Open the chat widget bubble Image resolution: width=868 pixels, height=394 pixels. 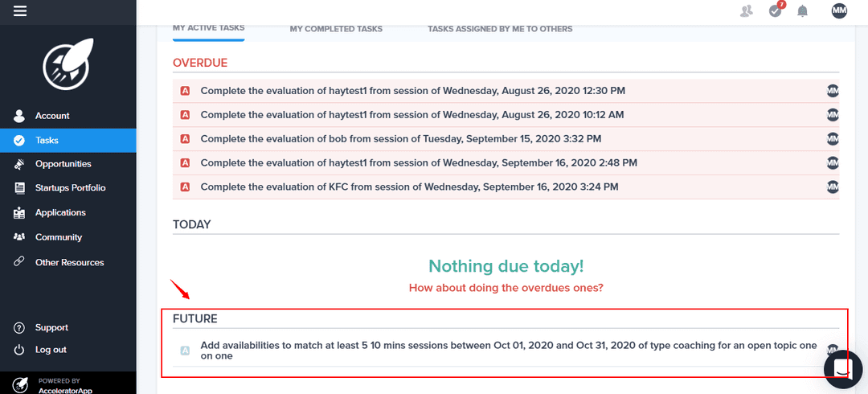pos(842,367)
